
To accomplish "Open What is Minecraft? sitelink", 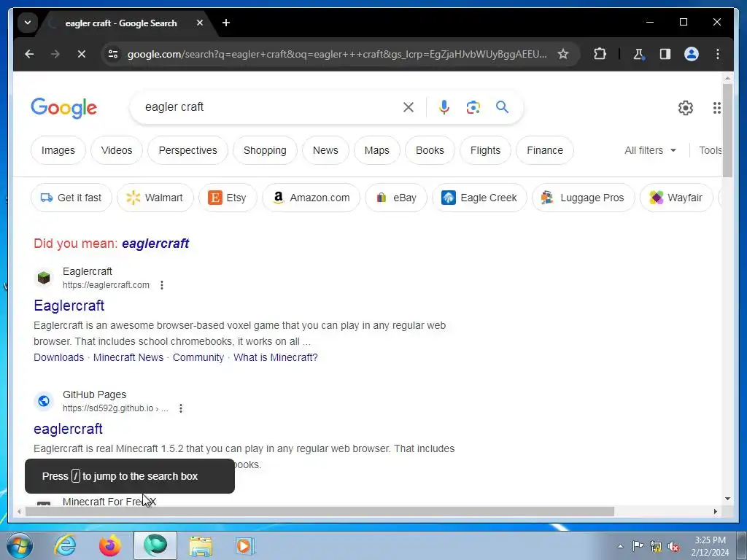I will click(275, 357).
